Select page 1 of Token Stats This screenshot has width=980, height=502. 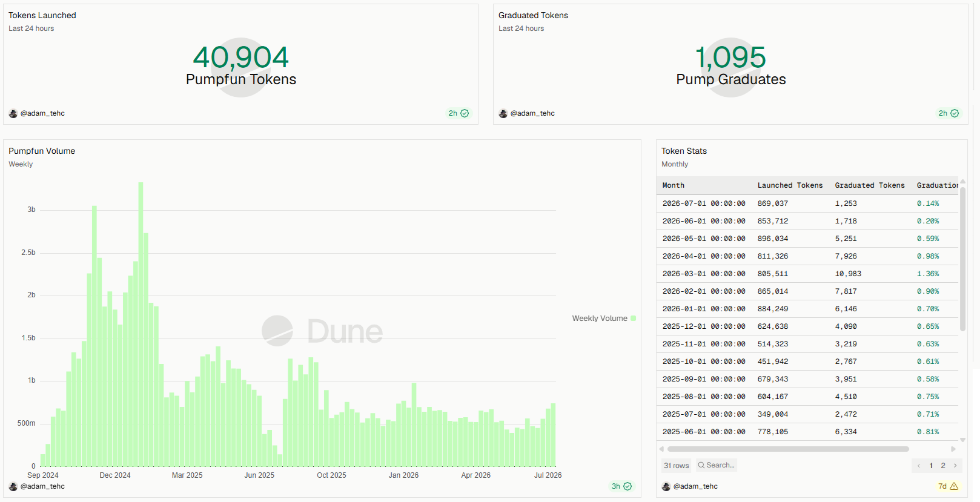coord(931,466)
